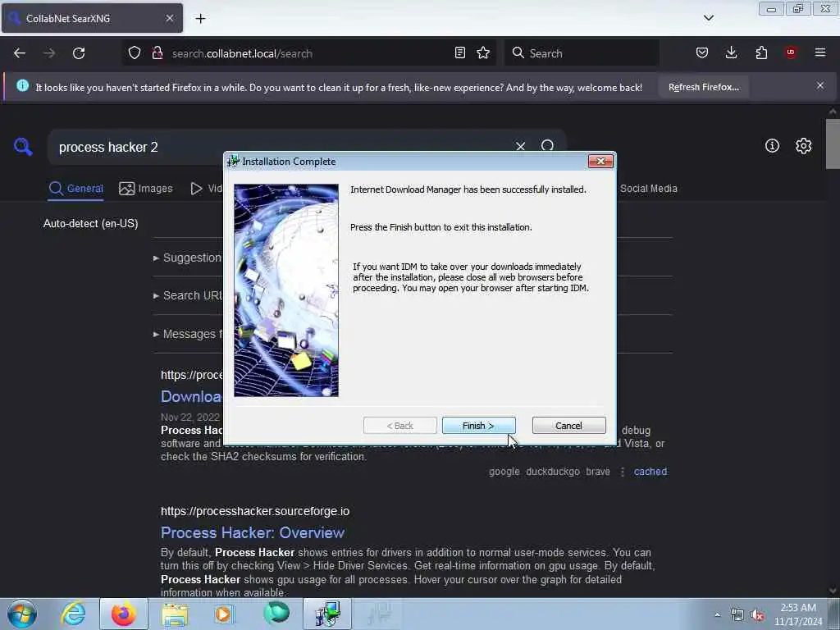Bookmark this page with the star
The image size is (840, 630).
(483, 52)
